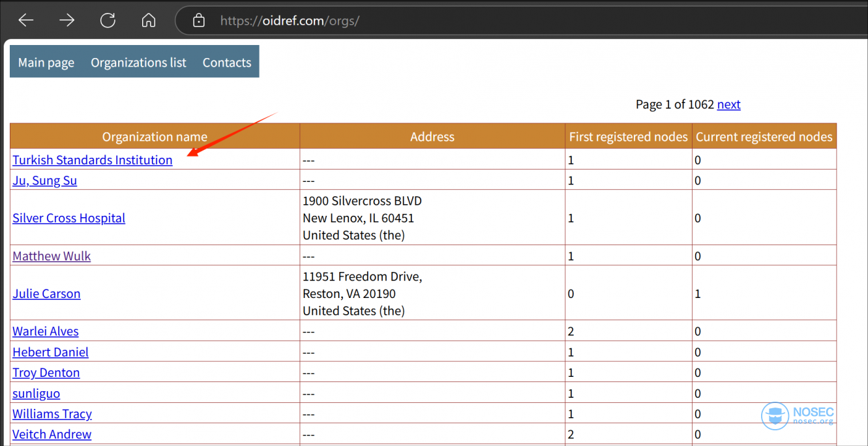
Task: Open the Warlei Alves link
Action: coord(46,331)
